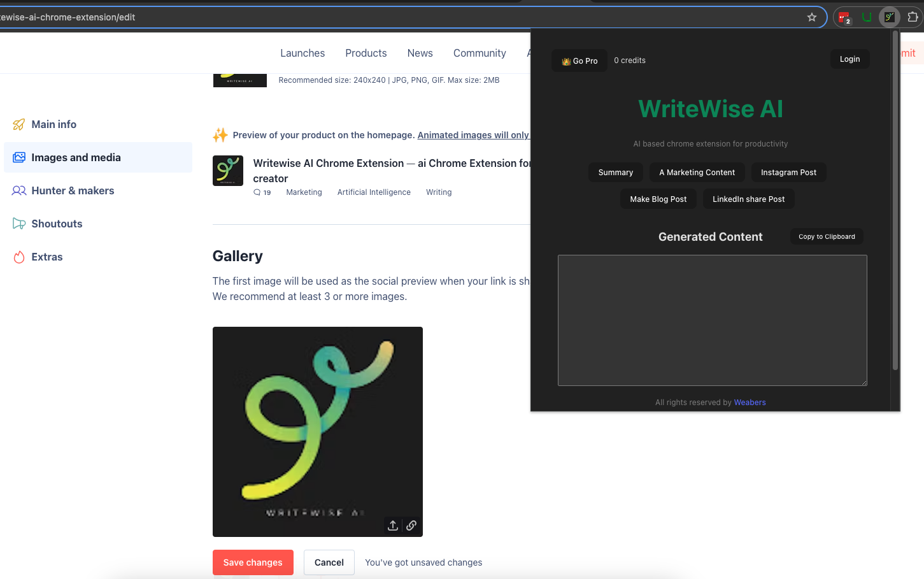Click LinkedIn share Post button

749,199
